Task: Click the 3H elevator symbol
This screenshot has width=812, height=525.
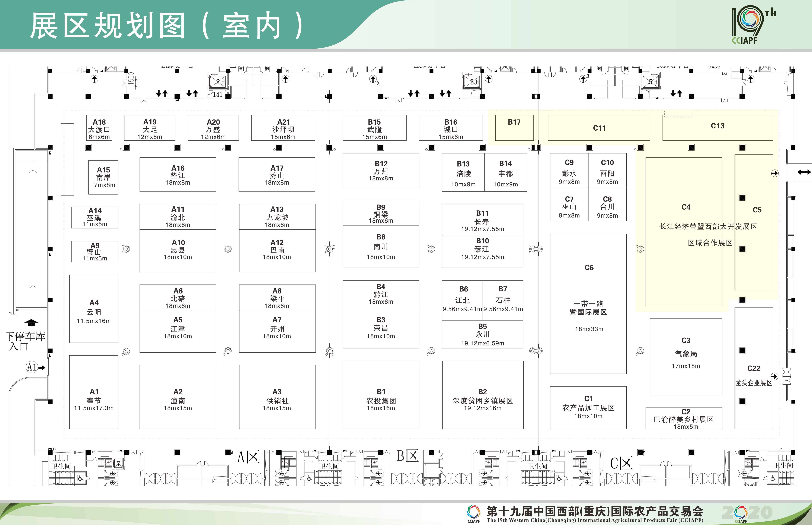Action: coord(472,82)
